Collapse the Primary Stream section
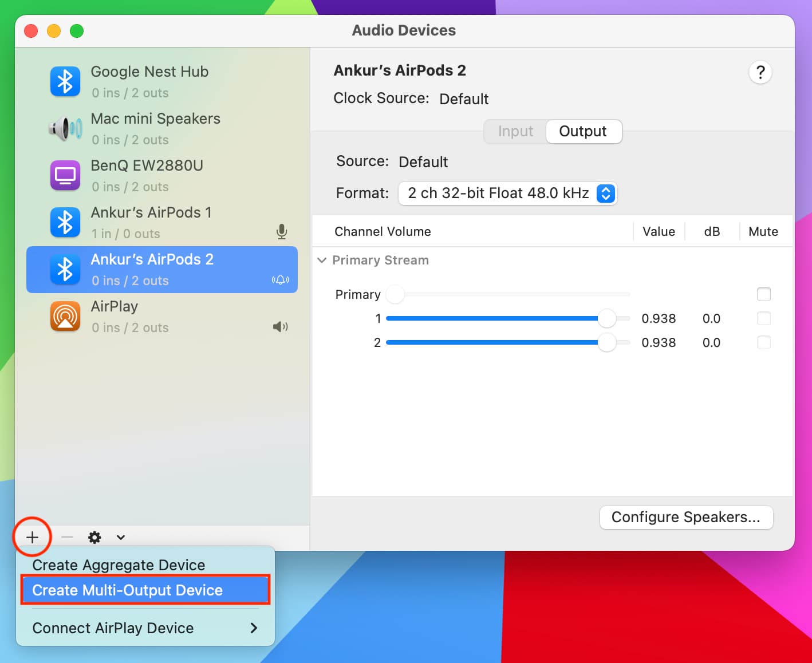The width and height of the screenshot is (812, 663). pyautogui.click(x=322, y=260)
